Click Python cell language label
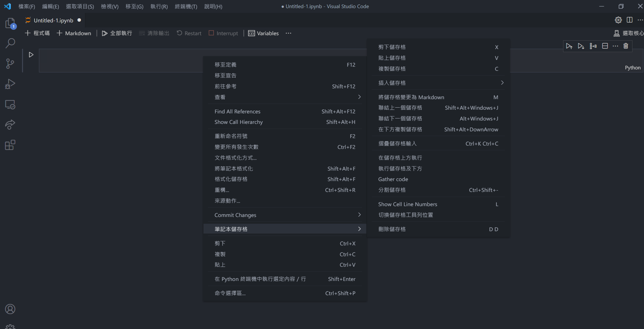 [x=632, y=68]
